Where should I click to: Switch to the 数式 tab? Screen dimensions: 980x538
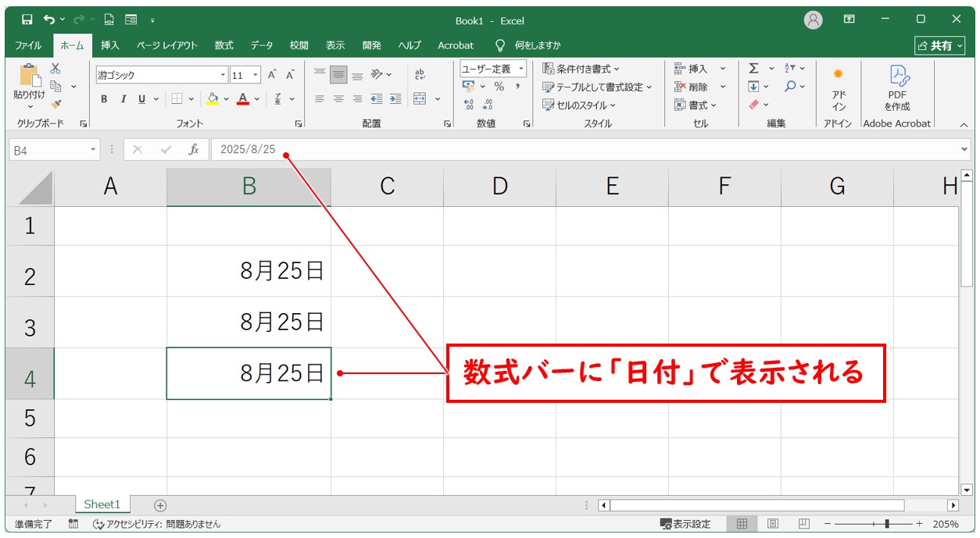(224, 45)
